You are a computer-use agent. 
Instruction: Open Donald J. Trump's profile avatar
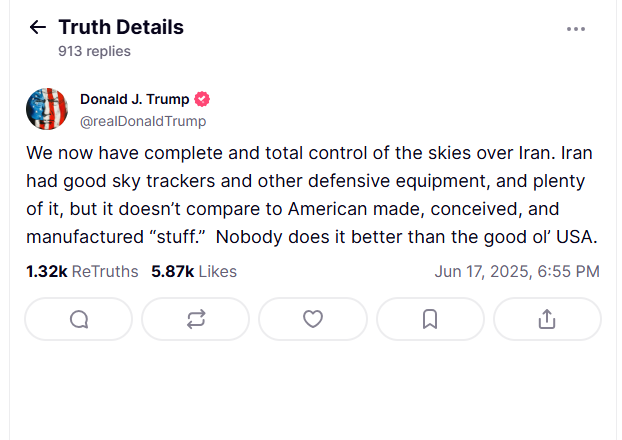point(47,109)
